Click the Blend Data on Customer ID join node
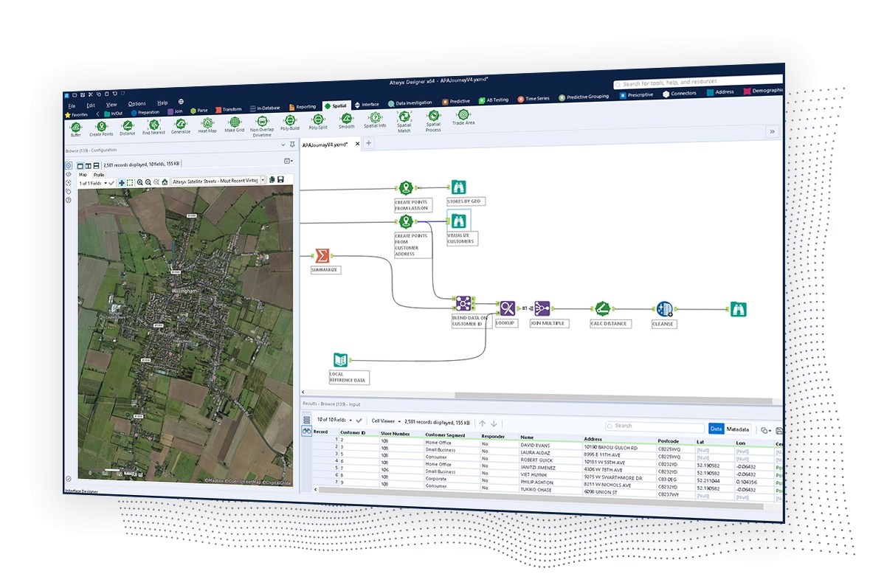 [x=463, y=303]
